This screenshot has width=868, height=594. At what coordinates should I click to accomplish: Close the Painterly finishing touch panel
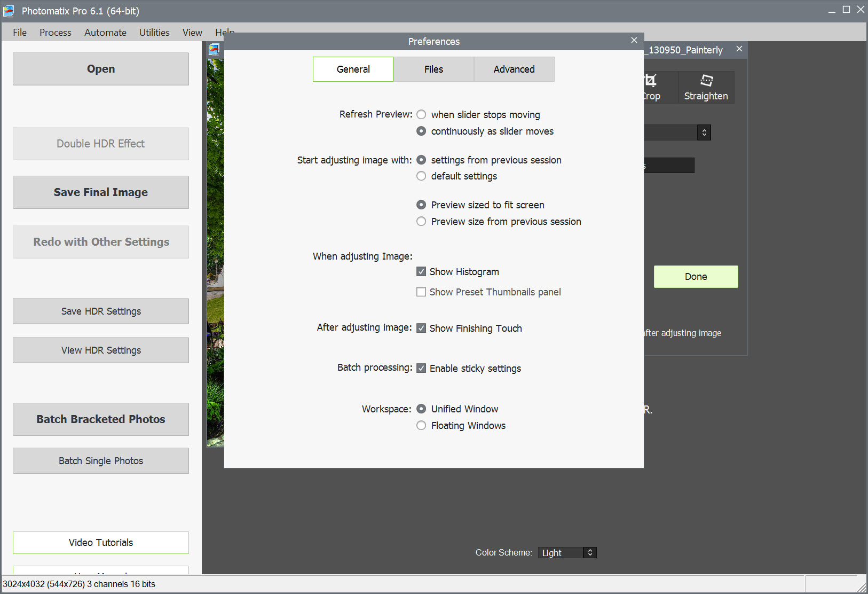[x=739, y=49]
